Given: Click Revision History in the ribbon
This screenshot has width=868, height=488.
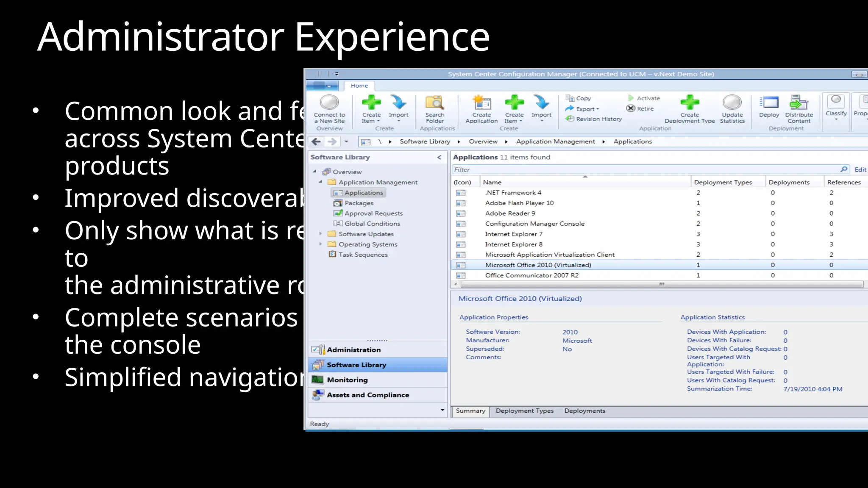Looking at the screenshot, I should click(594, 119).
